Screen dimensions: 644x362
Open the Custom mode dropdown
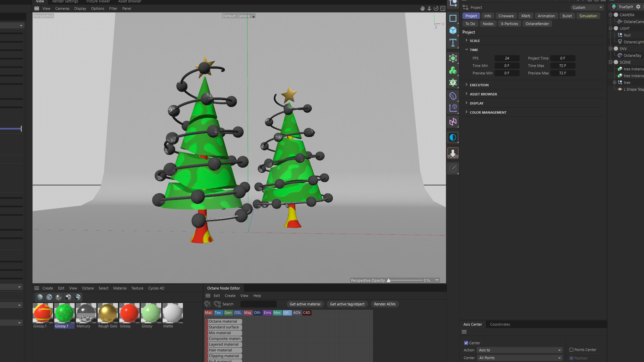pyautogui.click(x=587, y=7)
